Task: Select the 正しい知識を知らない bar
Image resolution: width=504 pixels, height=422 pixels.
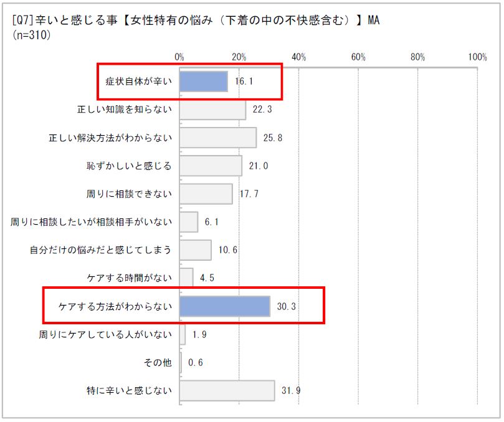Action: 213,110
